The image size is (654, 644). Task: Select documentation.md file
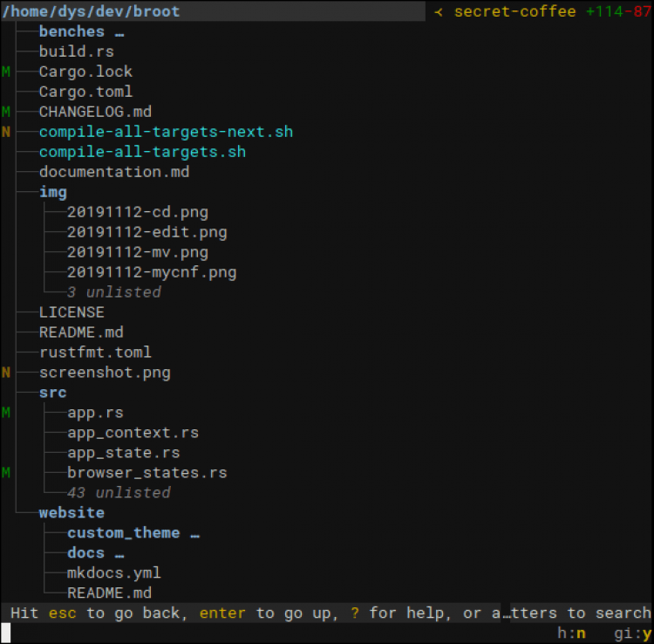click(x=114, y=172)
